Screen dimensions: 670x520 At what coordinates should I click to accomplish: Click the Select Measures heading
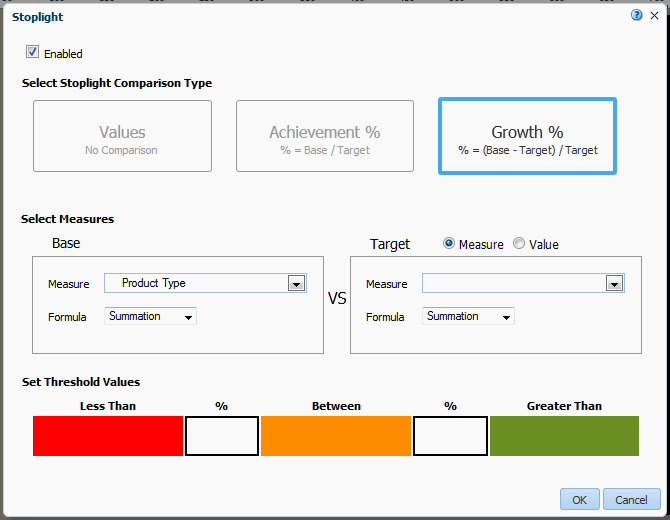[x=68, y=219]
